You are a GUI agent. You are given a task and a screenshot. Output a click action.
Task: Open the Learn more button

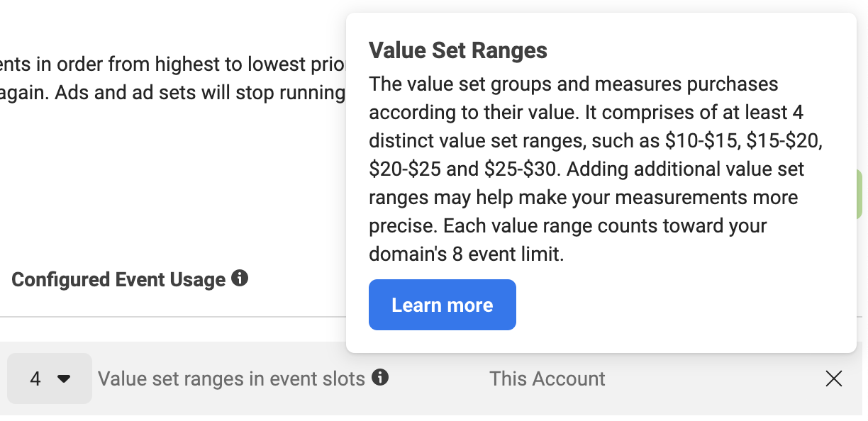coord(443,305)
